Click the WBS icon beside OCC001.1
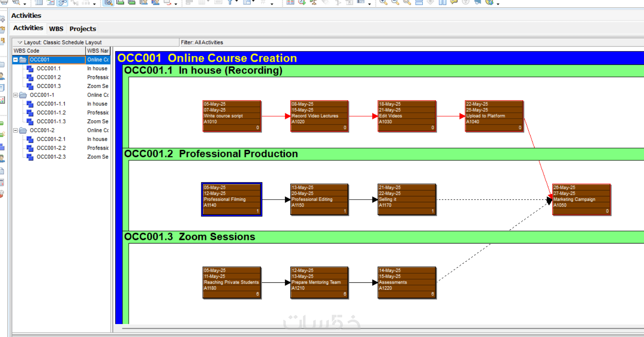The width and height of the screenshot is (644, 337). pos(30,69)
